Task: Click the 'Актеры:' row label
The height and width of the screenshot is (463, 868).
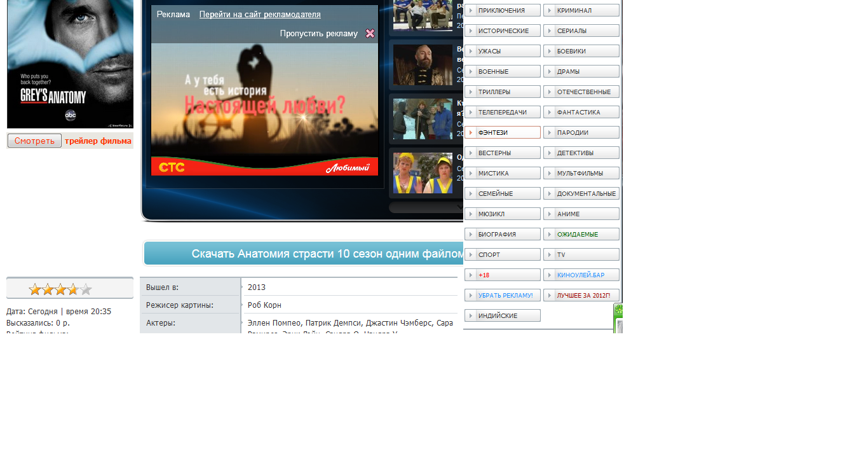Action: 161,323
